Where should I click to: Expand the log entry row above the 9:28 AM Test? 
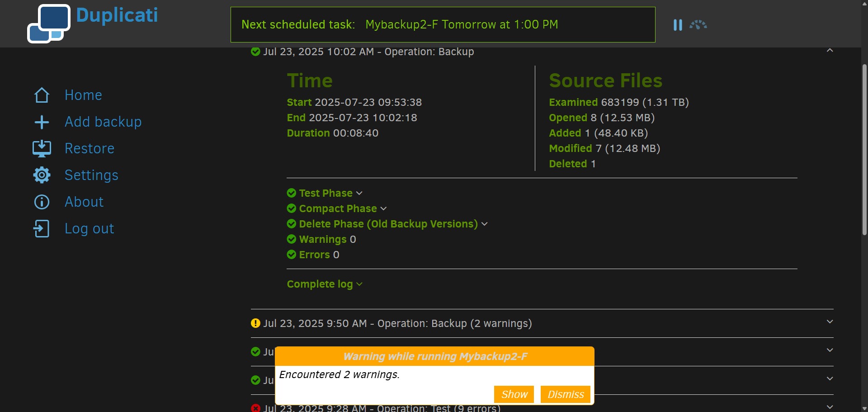pyautogui.click(x=830, y=379)
